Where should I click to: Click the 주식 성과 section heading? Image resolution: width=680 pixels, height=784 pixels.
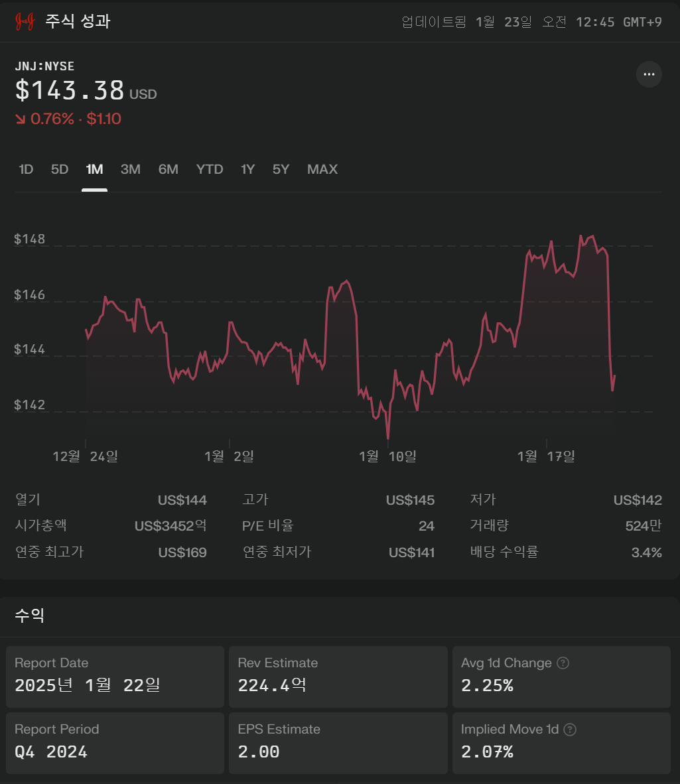78,21
